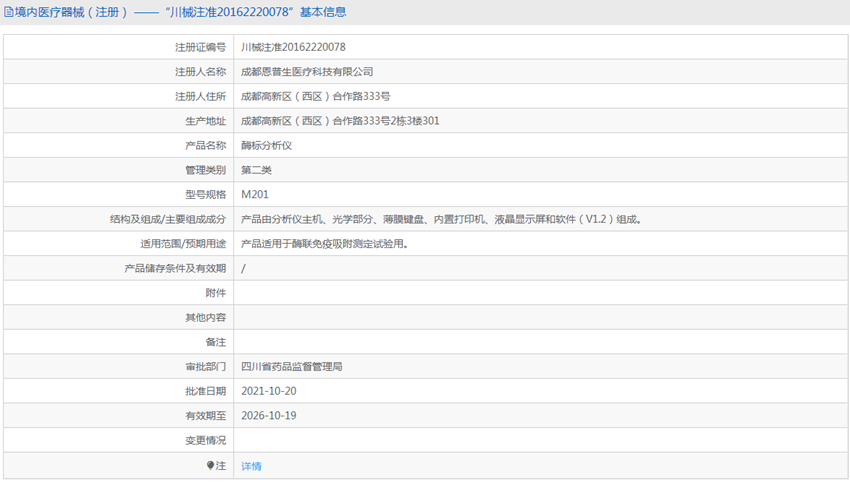
Task: Click the 变更情况 label
Action: click(x=205, y=440)
